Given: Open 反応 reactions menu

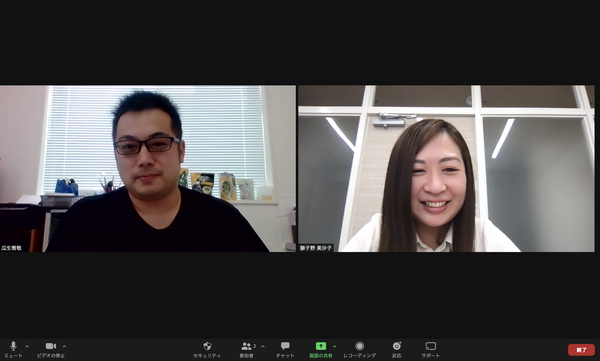Looking at the screenshot, I should click(396, 350).
